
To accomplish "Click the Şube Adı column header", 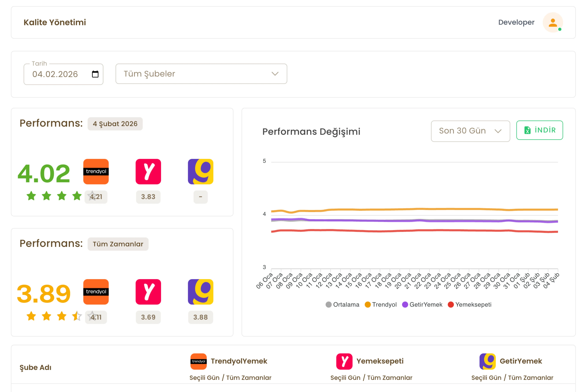I will tap(35, 367).
